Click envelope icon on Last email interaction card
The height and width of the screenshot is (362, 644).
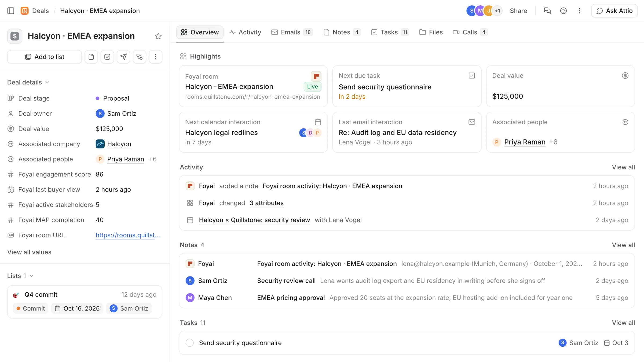click(x=472, y=122)
